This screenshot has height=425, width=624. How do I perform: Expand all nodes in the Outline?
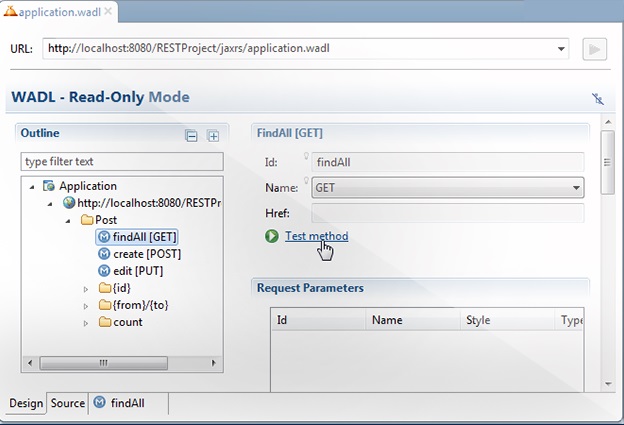point(213,135)
